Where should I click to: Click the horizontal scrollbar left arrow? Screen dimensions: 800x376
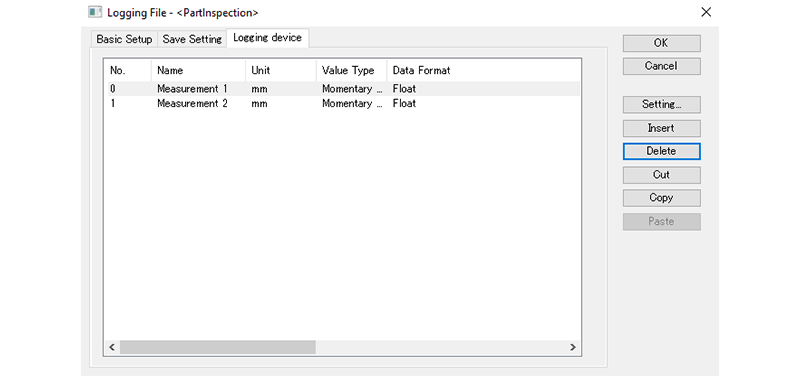(112, 347)
